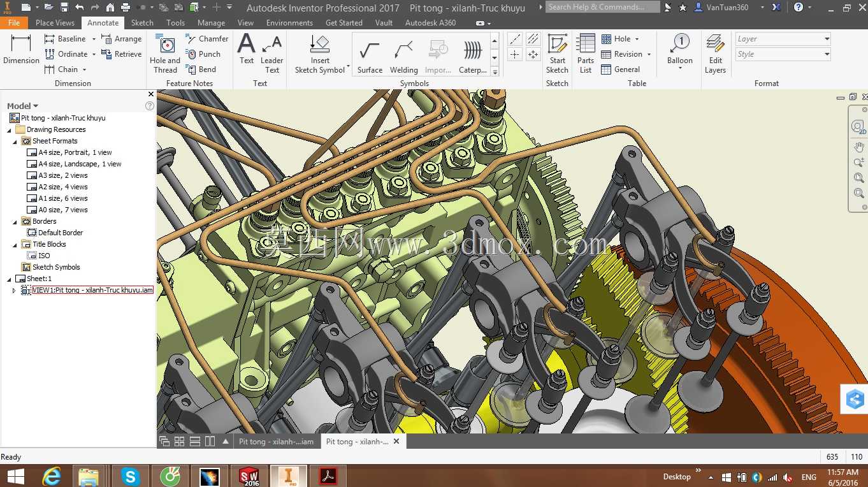
Task: Select the Hole and Thread note tool
Action: click(165, 54)
